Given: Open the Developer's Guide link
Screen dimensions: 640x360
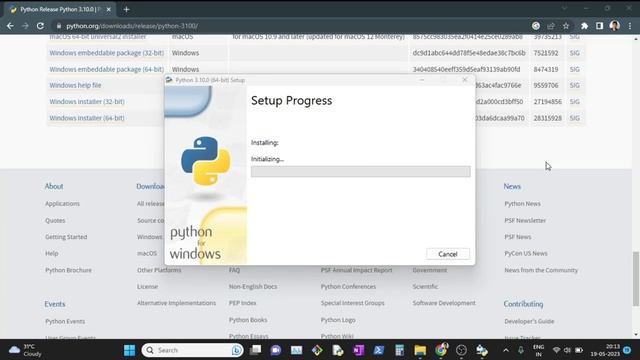Looking at the screenshot, I should [529, 321].
